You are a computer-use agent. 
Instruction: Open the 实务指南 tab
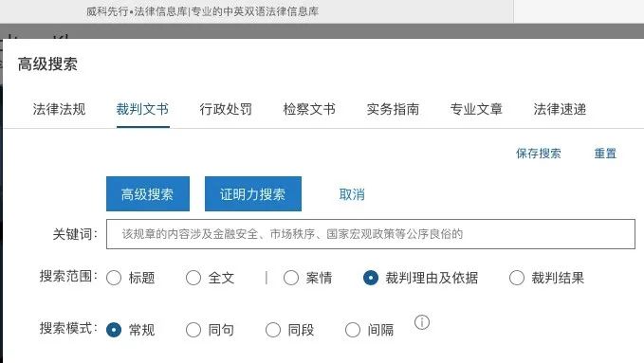point(393,109)
